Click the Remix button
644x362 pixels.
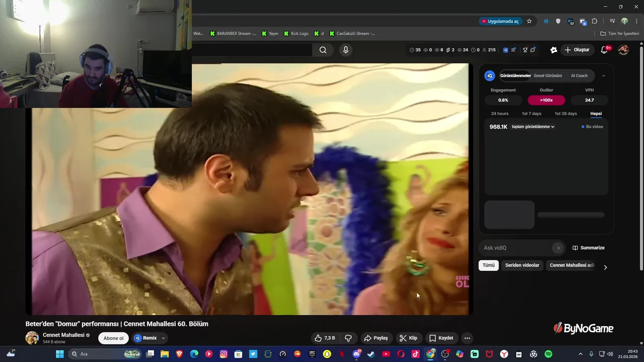click(x=145, y=338)
